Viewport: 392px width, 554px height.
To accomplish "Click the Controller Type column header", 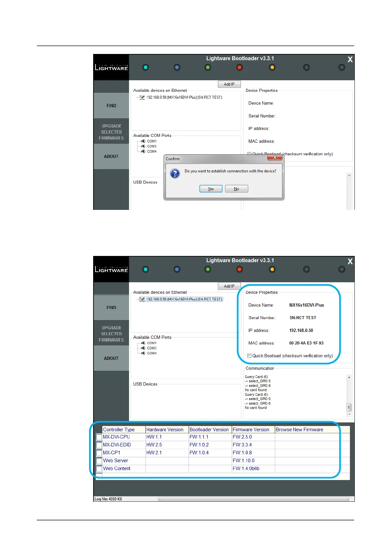I will (124, 430).
